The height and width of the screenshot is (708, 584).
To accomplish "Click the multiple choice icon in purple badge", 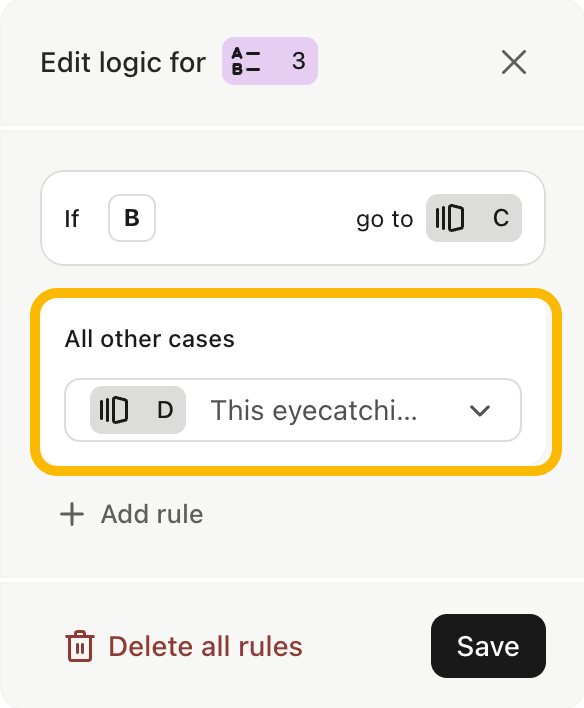I will (x=246, y=61).
